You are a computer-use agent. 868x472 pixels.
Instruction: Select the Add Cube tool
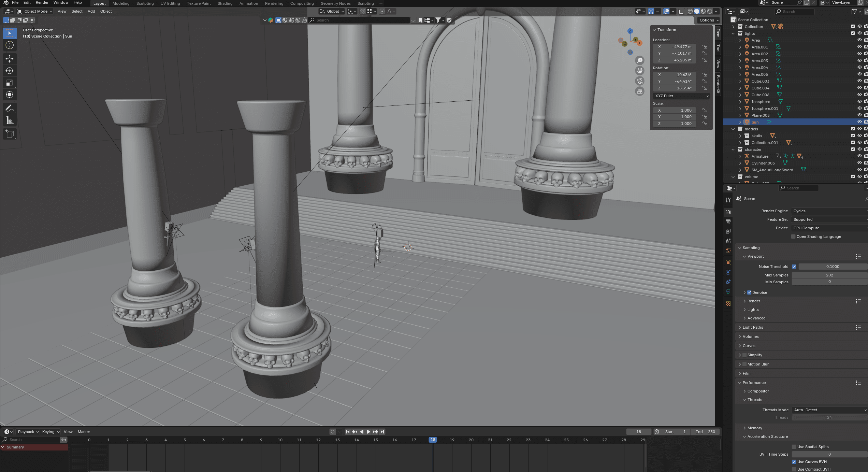[x=10, y=134]
